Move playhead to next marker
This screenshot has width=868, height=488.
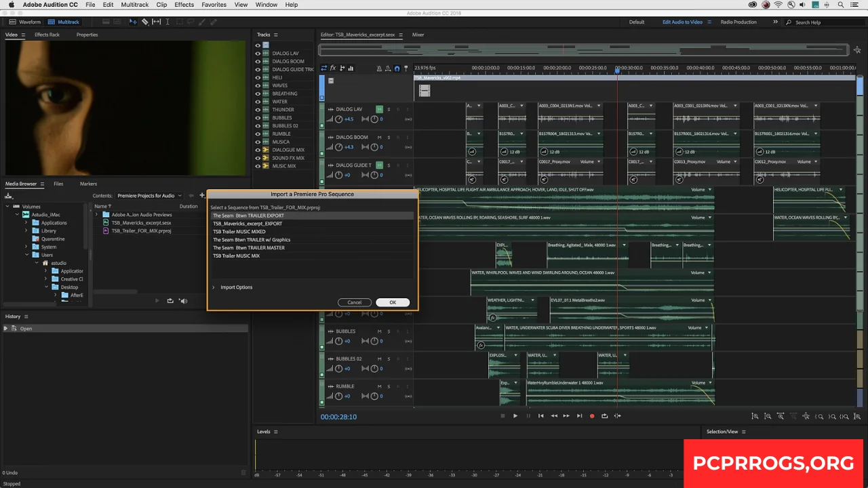[579, 416]
